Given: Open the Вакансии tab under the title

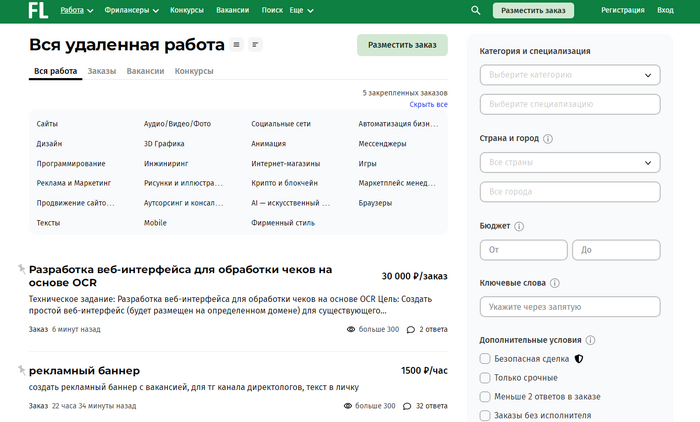Looking at the screenshot, I should (x=145, y=72).
